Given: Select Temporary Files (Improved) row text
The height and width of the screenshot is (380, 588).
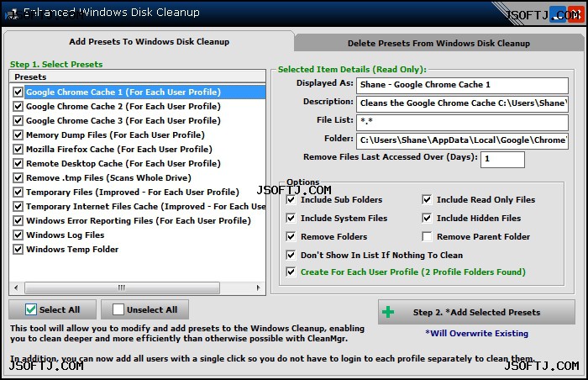Looking at the screenshot, I should (133, 192).
